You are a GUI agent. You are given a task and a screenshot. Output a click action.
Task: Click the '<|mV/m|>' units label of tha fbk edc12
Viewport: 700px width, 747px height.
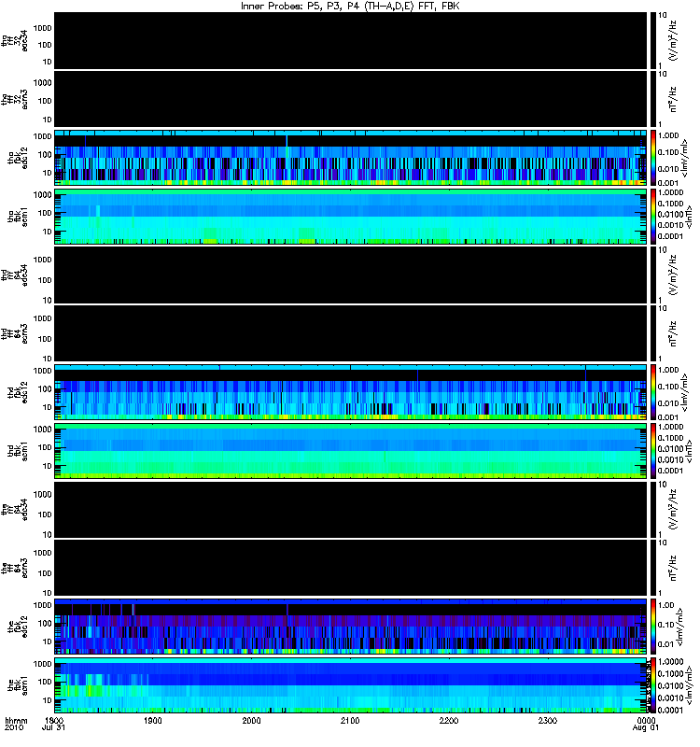click(685, 158)
